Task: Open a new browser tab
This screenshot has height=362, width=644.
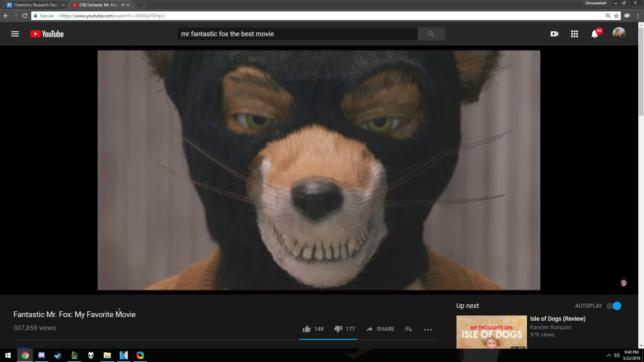Action: pyautogui.click(x=141, y=5)
